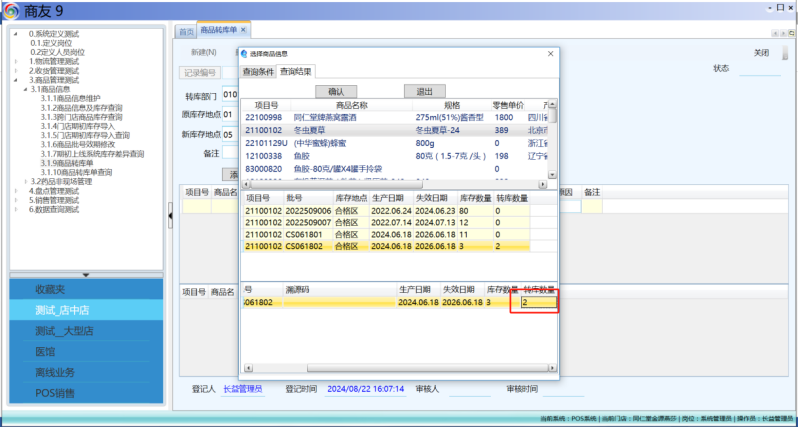This screenshot has height=427, width=798.
Task: Select product row 鱼胶-80克/罐X4罐手拎袋
Action: pyautogui.click(x=394, y=169)
